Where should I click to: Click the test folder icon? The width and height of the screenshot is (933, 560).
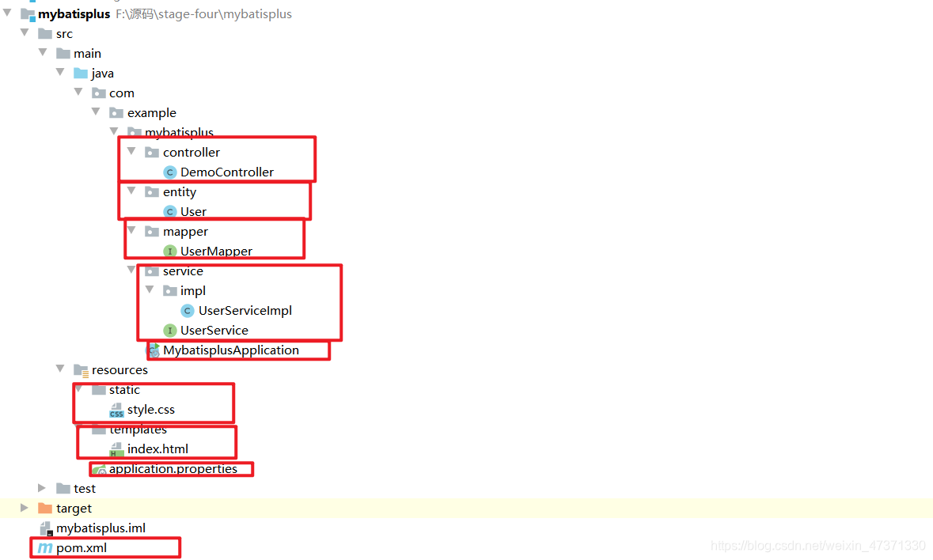[63, 489]
